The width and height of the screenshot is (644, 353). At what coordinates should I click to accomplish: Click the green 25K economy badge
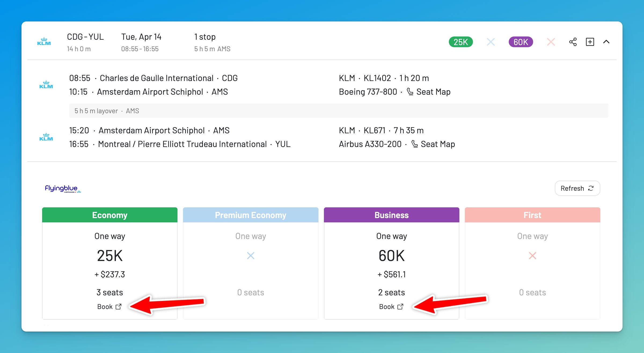pos(460,42)
